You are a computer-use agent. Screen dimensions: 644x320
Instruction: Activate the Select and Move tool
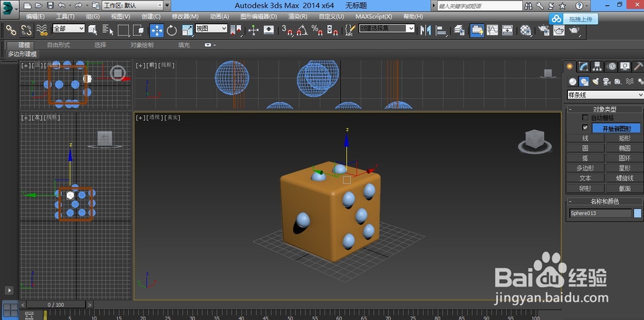(x=156, y=30)
